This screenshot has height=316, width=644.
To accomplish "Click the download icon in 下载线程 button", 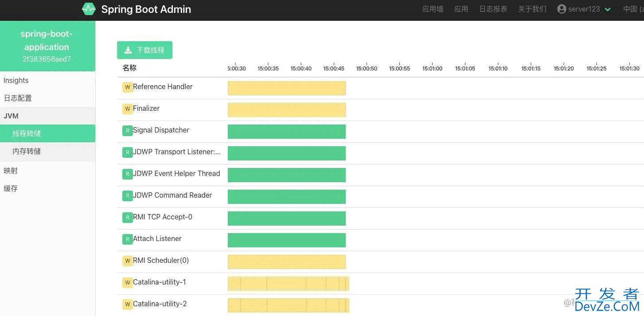I will tap(128, 50).
